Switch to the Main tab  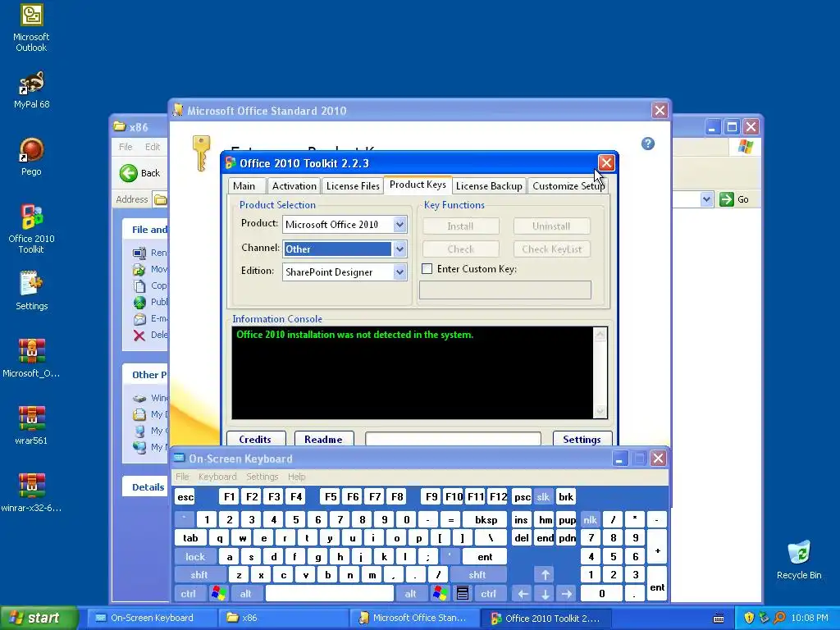tap(244, 186)
